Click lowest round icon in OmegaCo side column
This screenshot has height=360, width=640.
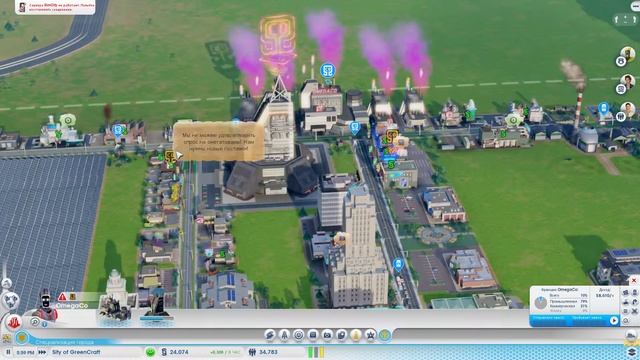626,321
